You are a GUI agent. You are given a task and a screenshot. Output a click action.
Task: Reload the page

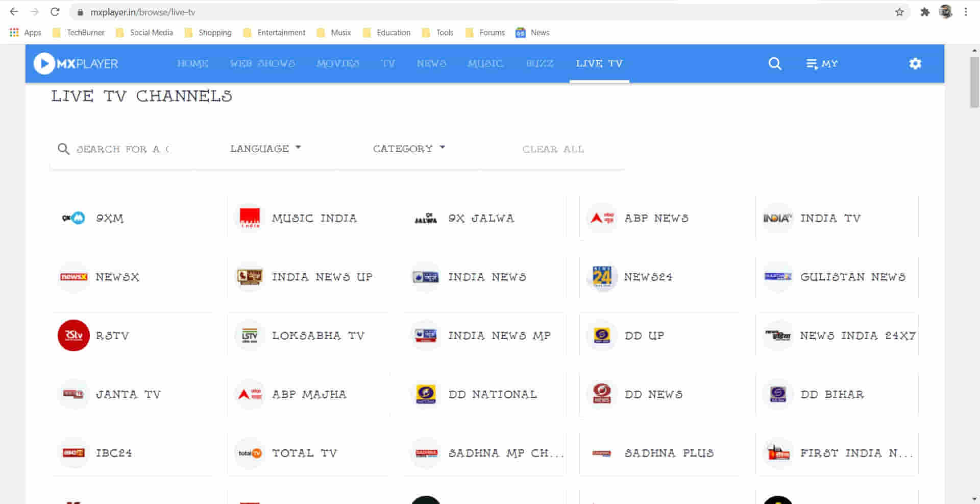(55, 12)
